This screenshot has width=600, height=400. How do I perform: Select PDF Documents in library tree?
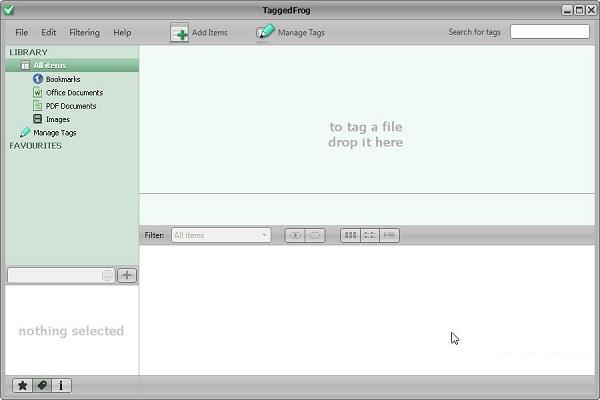pyautogui.click(x=71, y=106)
